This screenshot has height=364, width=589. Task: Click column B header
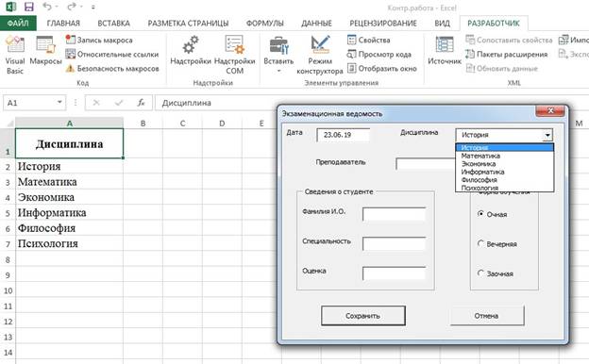143,124
